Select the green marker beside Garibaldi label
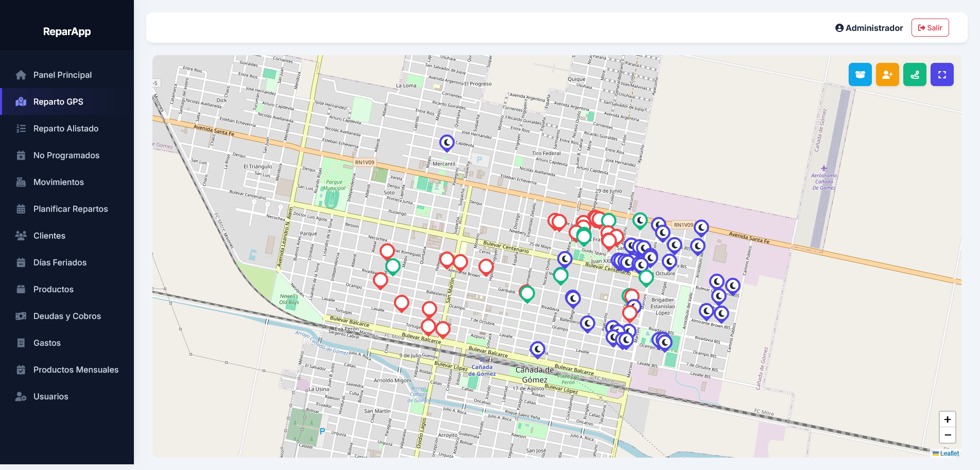Screen dimensions: 980x470 pyautogui.click(x=527, y=294)
